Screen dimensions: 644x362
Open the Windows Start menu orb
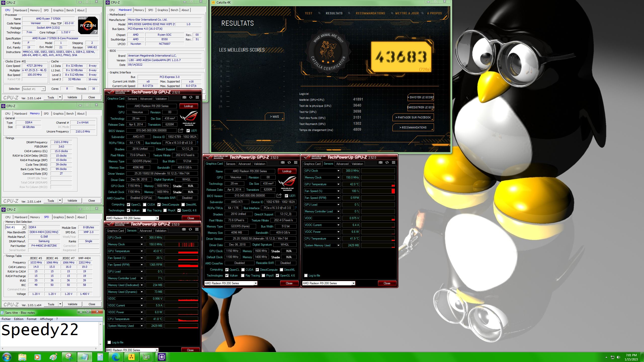(x=7, y=357)
